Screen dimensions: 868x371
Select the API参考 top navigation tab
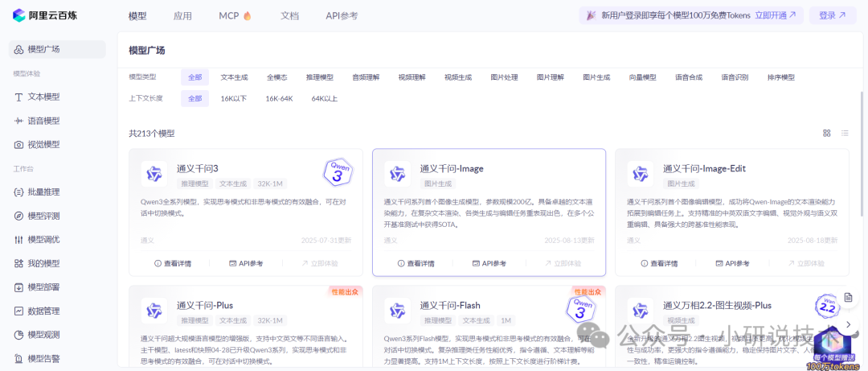click(342, 16)
